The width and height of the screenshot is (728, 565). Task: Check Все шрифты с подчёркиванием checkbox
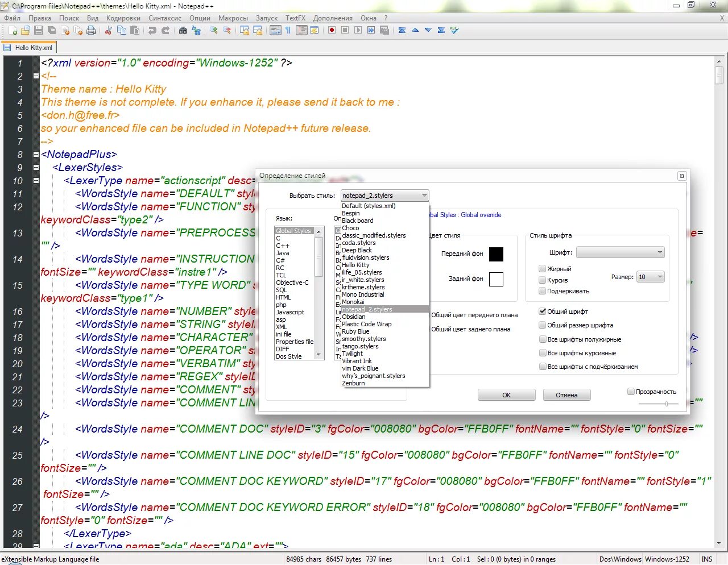(x=543, y=367)
